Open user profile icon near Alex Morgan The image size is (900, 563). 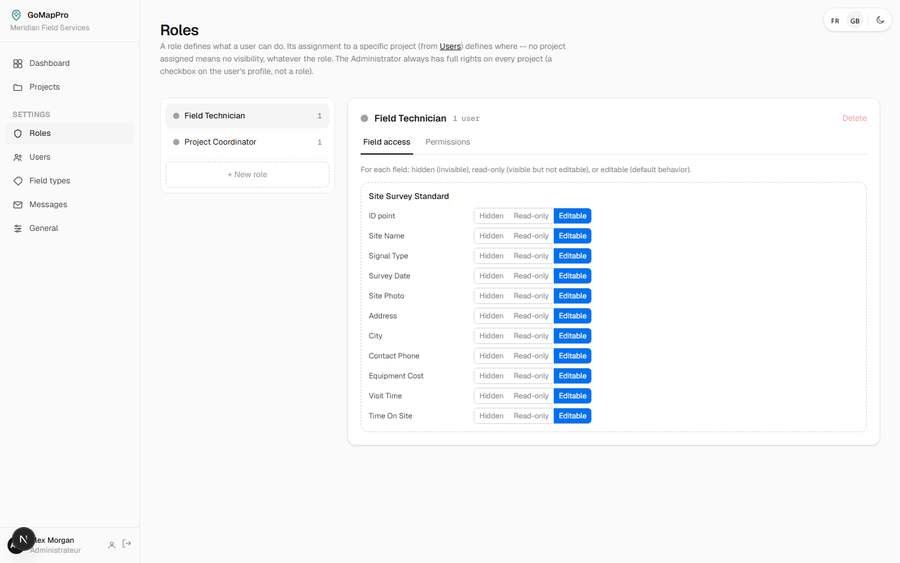pyautogui.click(x=111, y=545)
